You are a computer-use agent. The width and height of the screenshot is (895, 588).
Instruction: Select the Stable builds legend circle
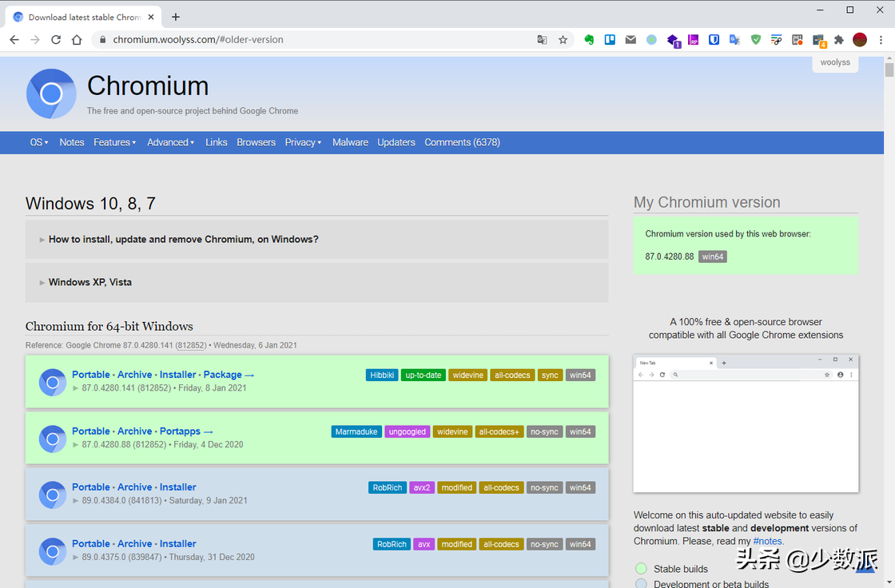point(641,569)
